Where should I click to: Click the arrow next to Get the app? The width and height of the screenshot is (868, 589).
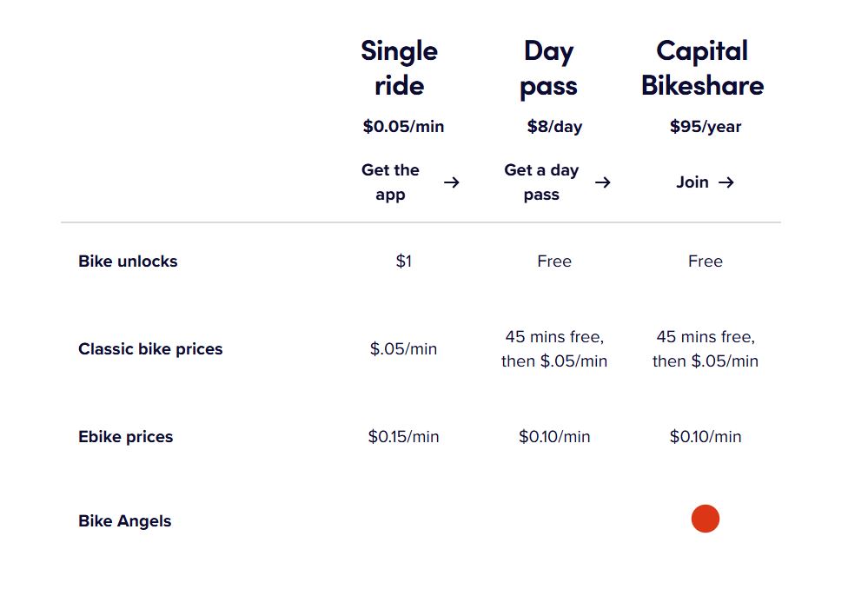pyautogui.click(x=451, y=182)
